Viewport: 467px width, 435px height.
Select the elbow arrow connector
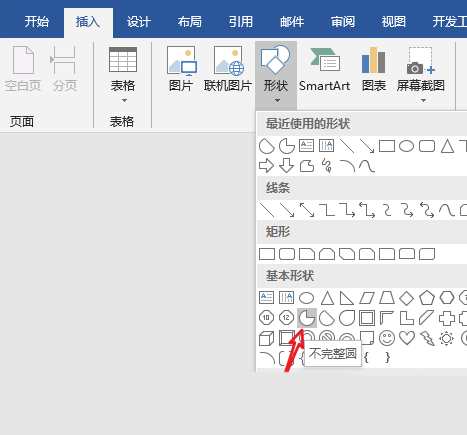click(x=347, y=210)
